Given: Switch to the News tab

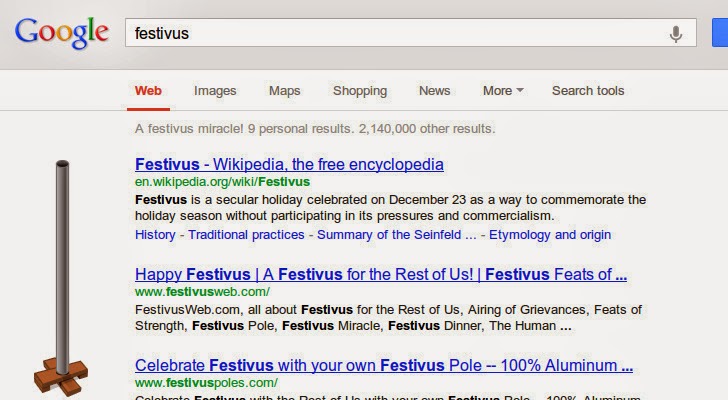Looking at the screenshot, I should [x=435, y=90].
